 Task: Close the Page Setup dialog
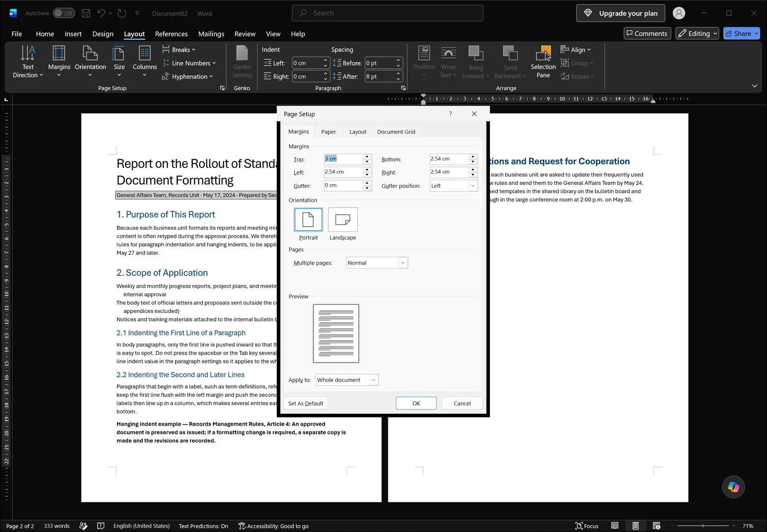pos(474,114)
